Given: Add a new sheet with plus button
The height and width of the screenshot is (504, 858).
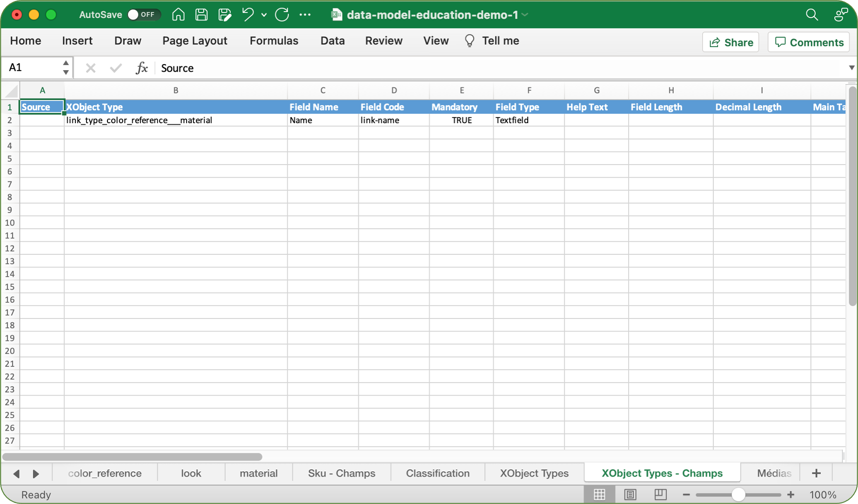Looking at the screenshot, I should coord(816,473).
